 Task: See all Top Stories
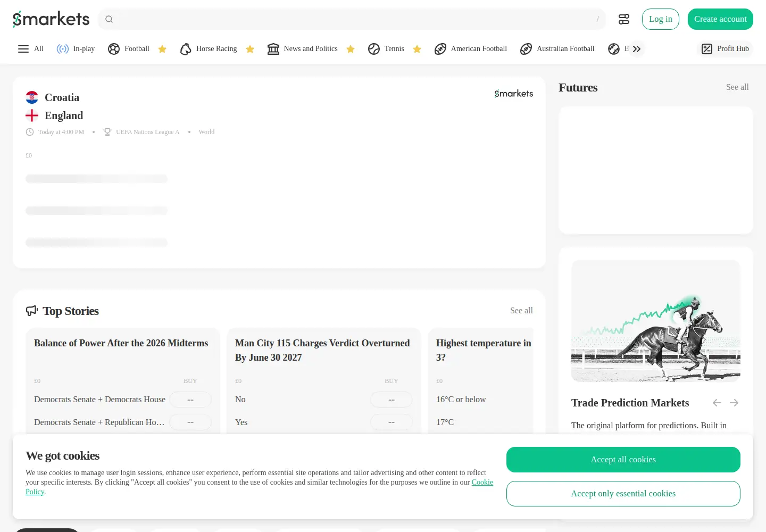521,311
